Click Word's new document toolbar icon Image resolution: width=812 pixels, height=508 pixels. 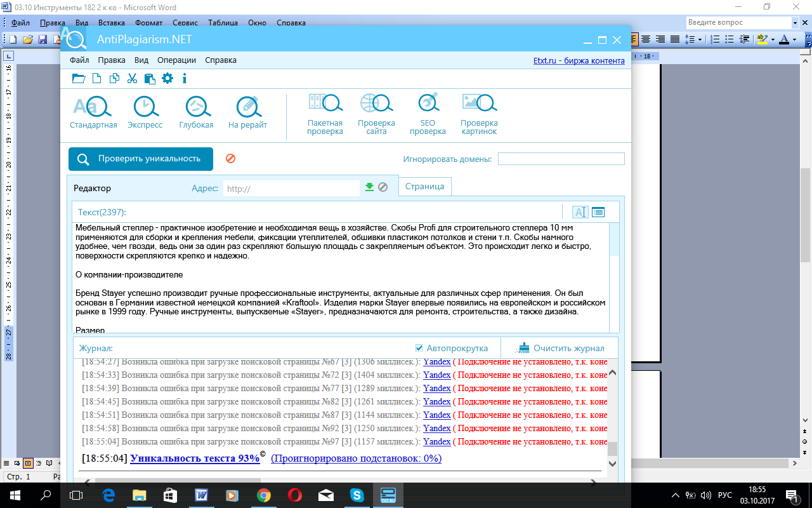(13, 39)
